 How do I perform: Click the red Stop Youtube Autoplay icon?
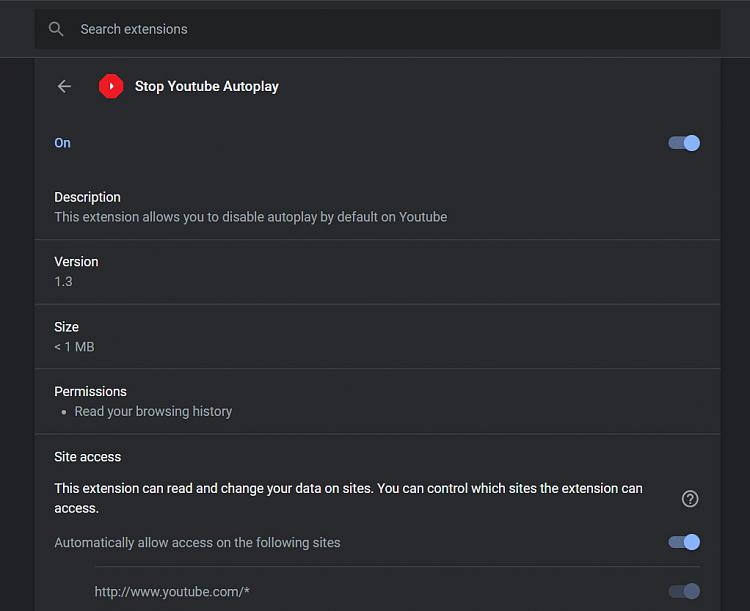click(111, 86)
